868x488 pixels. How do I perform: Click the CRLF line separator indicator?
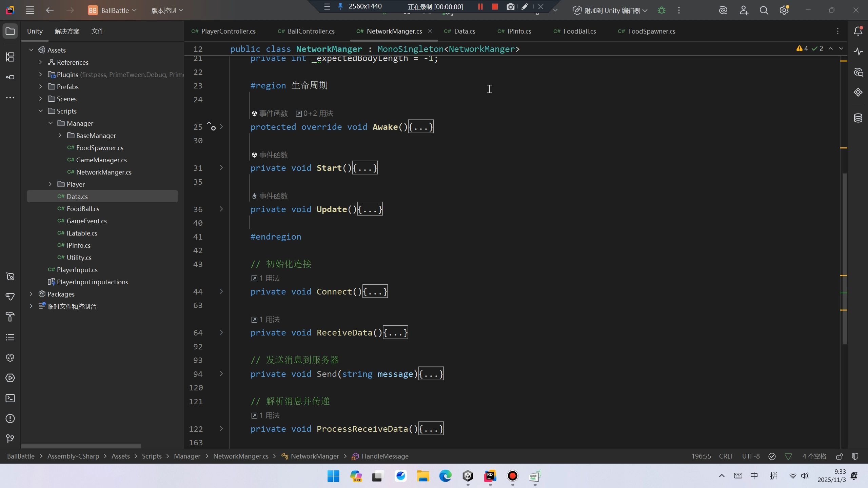[x=726, y=456]
